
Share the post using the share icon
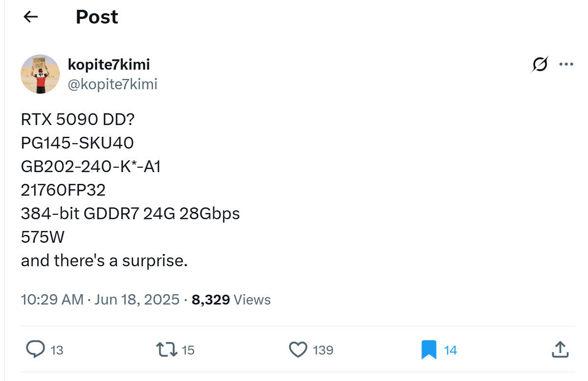[562, 350]
